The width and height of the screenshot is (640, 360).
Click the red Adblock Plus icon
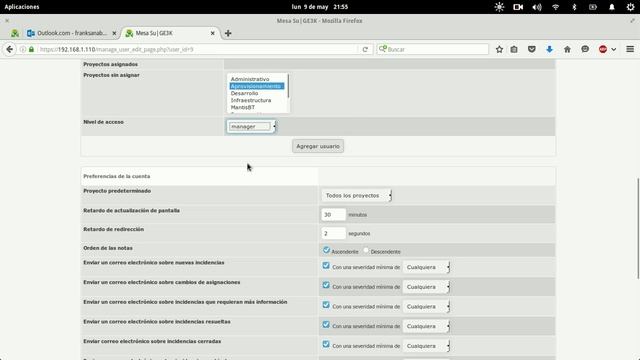[603, 49]
